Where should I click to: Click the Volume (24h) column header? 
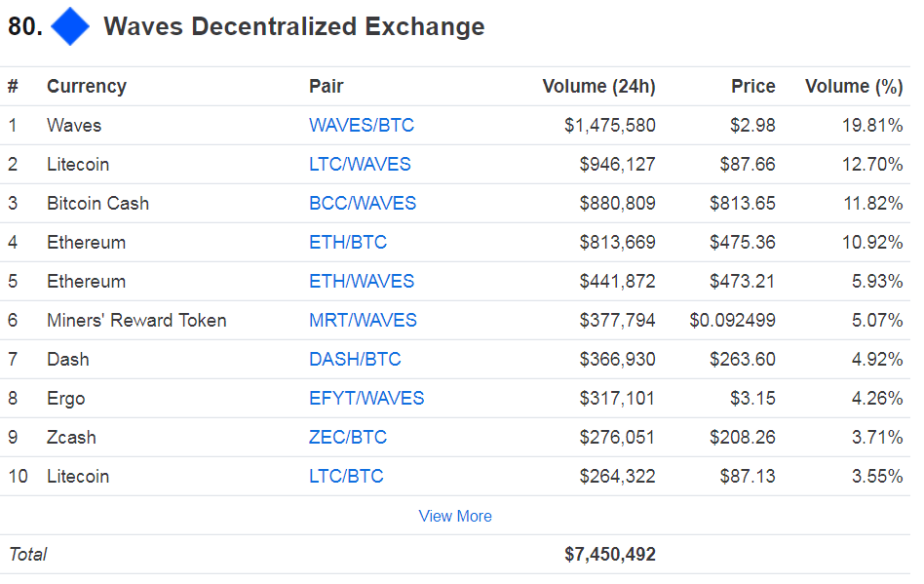coord(598,86)
